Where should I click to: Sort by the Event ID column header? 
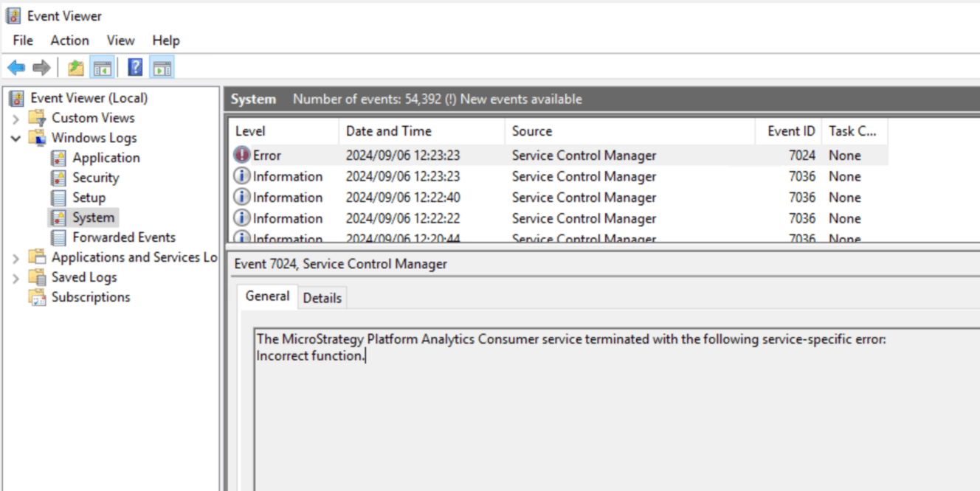click(x=788, y=131)
